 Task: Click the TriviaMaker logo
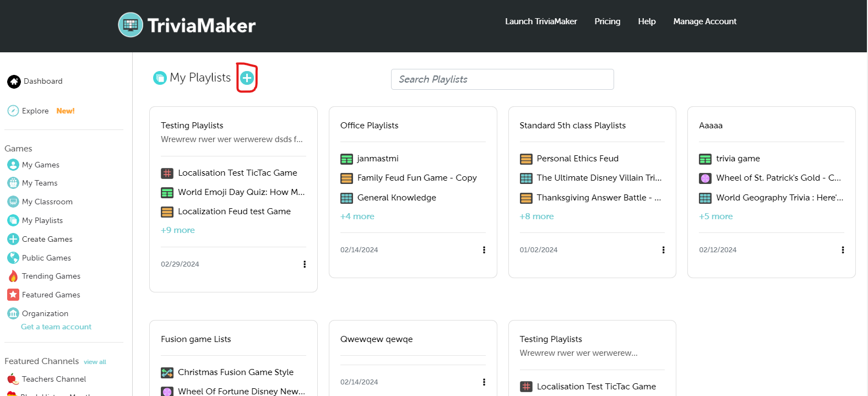coord(187,25)
